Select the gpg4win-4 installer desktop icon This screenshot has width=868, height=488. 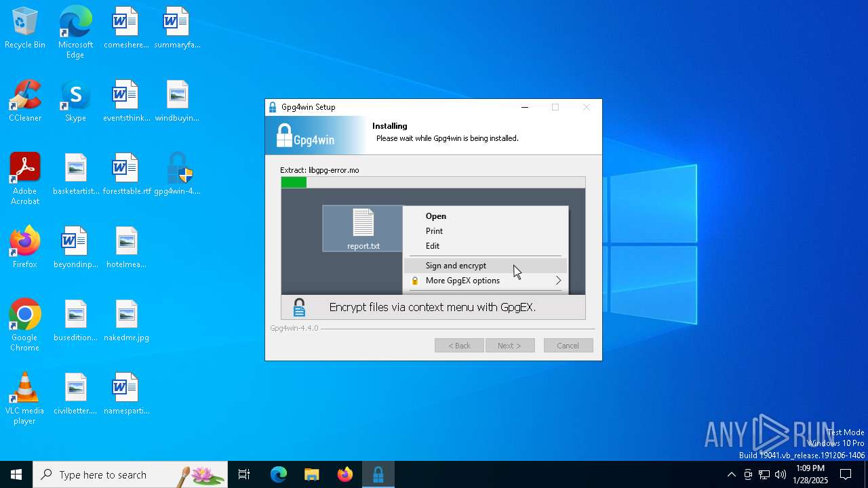click(x=177, y=175)
